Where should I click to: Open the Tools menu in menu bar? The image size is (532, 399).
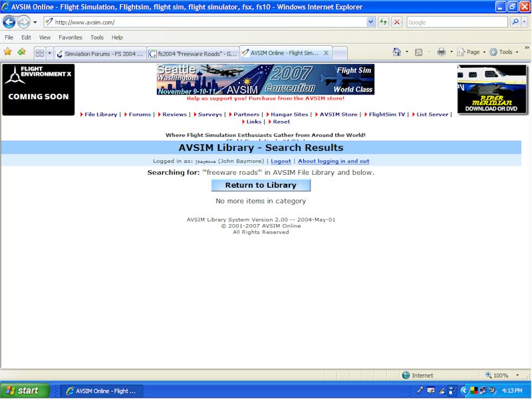point(97,37)
